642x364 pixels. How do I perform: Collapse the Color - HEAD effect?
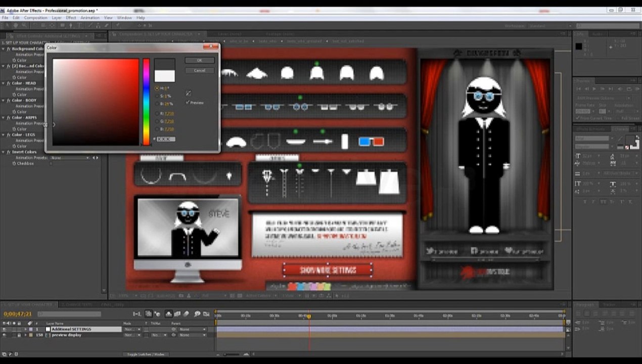(x=4, y=83)
